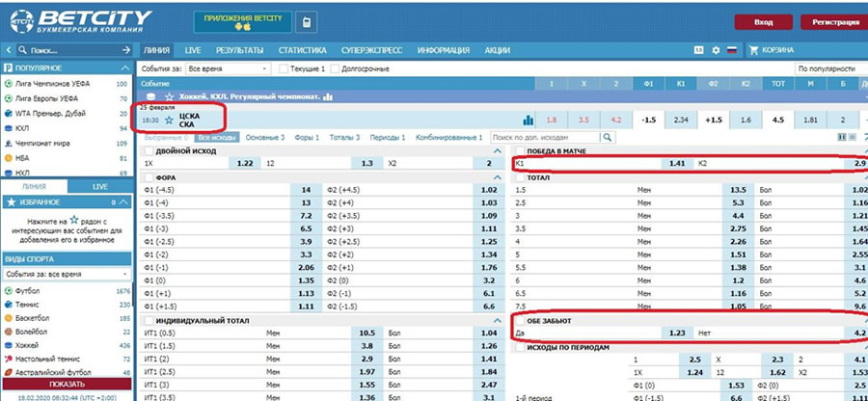This screenshot has height=401, width=868.
Task: Tick the Исходы по периодам checkbox
Action: click(519, 347)
